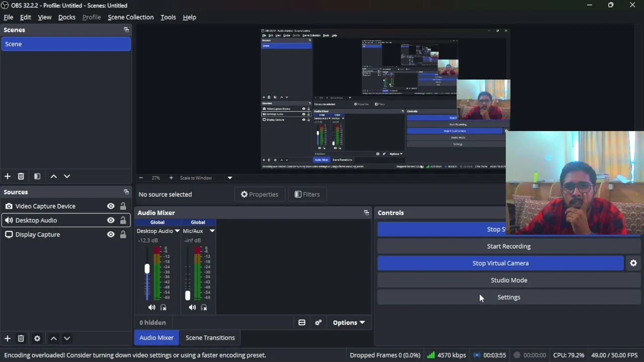
Task: Switch to the Audio Mixer tab
Action: point(156,338)
